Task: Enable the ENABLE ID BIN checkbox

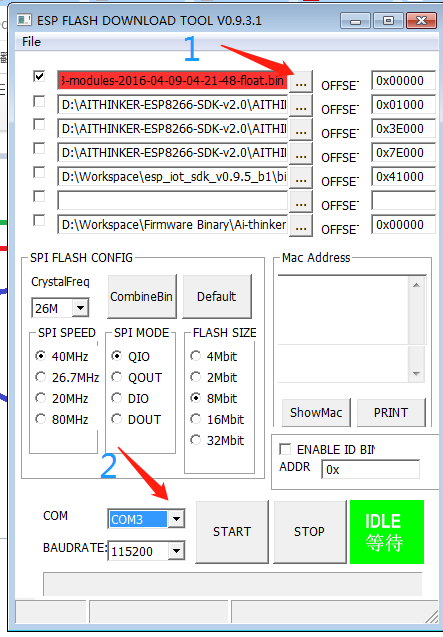Action: 285,449
